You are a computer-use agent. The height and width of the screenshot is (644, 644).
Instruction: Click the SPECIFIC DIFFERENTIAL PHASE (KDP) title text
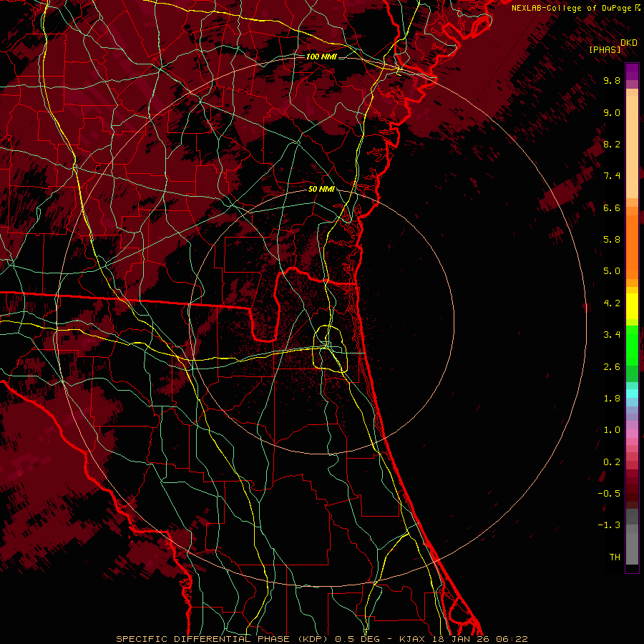[222, 639]
